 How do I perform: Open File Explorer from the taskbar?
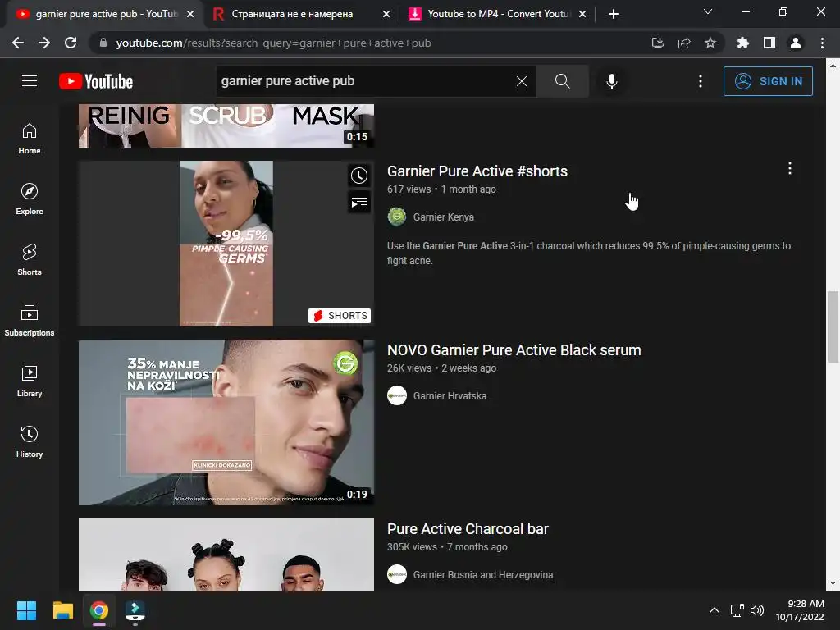tap(62, 610)
